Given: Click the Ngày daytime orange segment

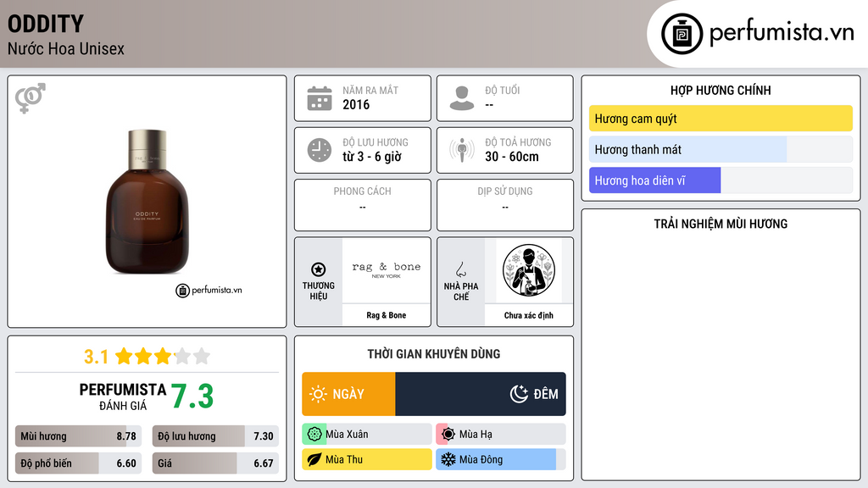Looking at the screenshot, I should [348, 394].
